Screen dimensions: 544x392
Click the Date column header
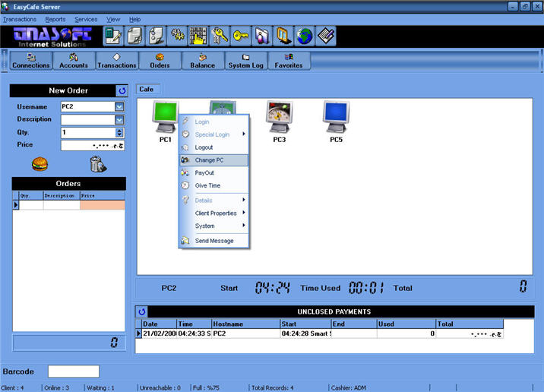tap(160, 324)
